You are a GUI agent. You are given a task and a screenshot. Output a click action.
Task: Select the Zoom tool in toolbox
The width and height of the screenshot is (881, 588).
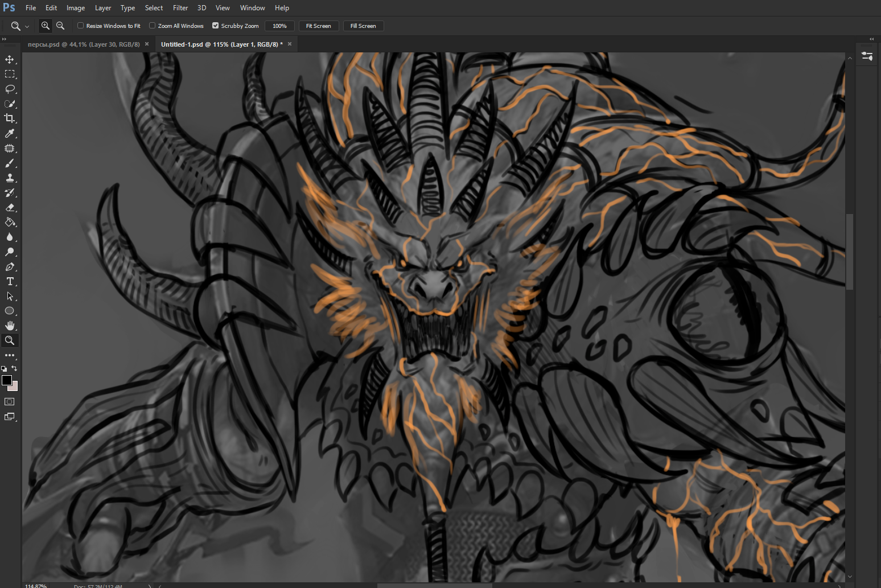click(10, 340)
